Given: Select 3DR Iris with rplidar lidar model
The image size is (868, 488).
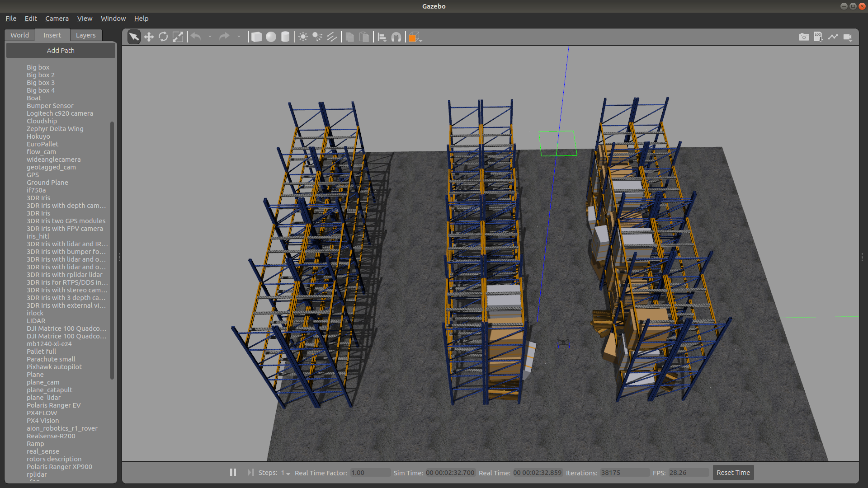Looking at the screenshot, I should coord(64,275).
